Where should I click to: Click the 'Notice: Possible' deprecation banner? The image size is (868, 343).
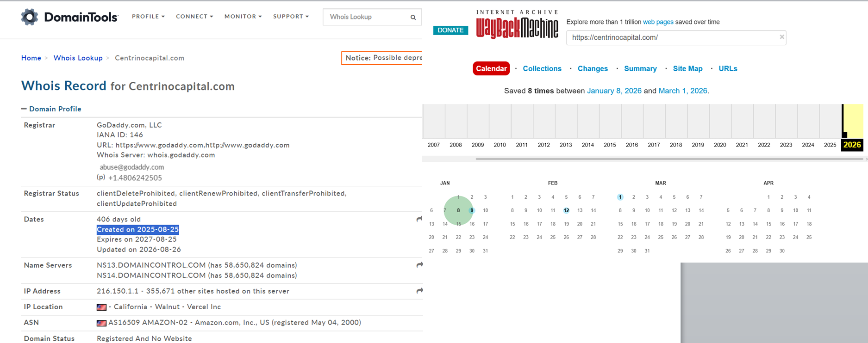point(382,58)
